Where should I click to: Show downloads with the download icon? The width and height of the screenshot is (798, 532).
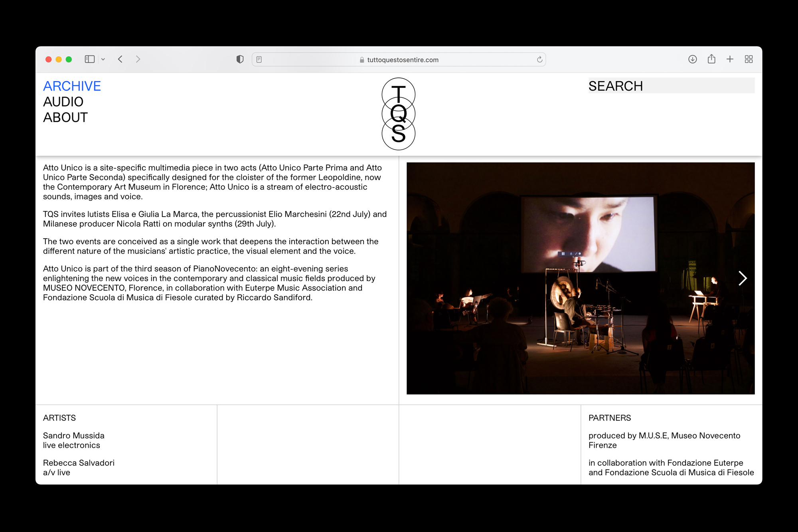click(693, 59)
